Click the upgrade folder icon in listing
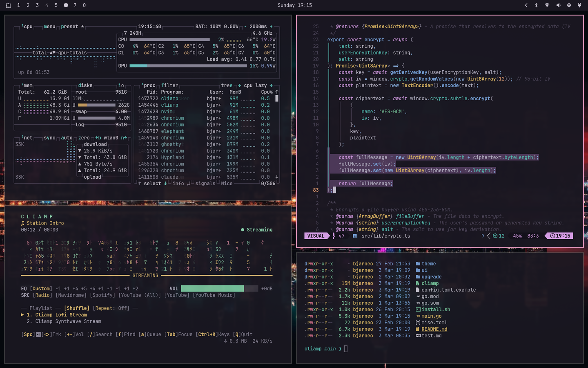 pyautogui.click(x=418, y=277)
